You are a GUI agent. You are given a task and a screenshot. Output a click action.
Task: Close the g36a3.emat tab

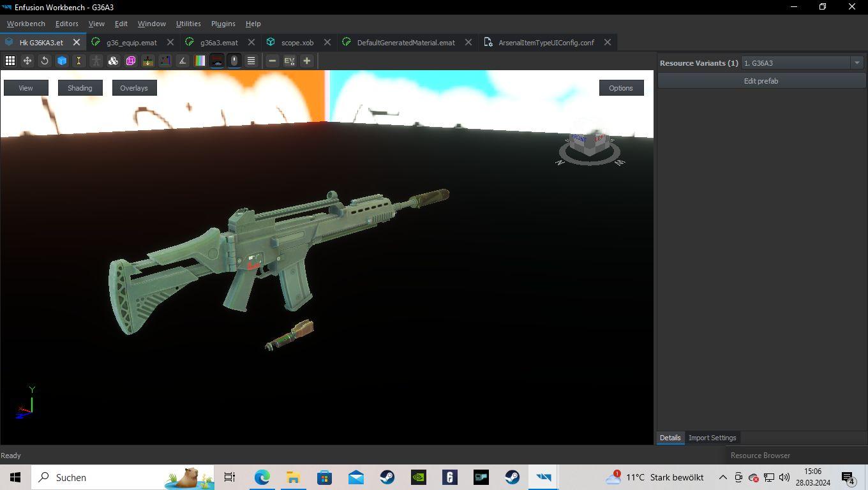251,42
